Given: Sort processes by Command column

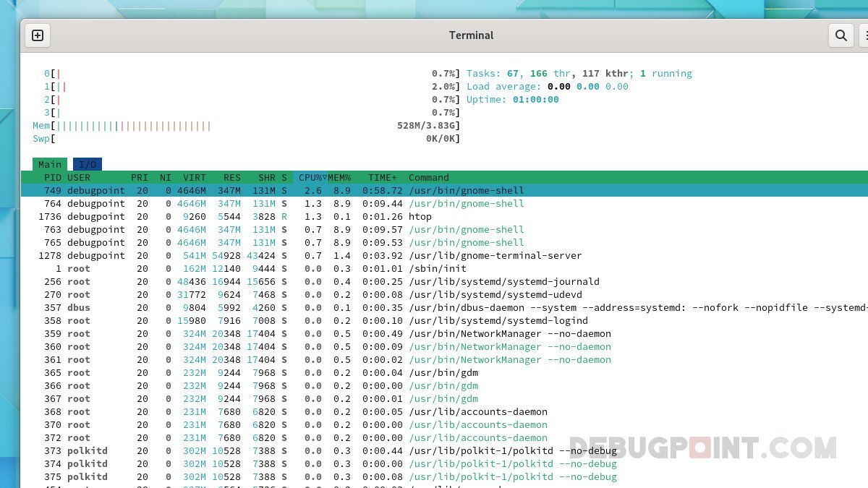Looking at the screenshot, I should coord(428,177).
